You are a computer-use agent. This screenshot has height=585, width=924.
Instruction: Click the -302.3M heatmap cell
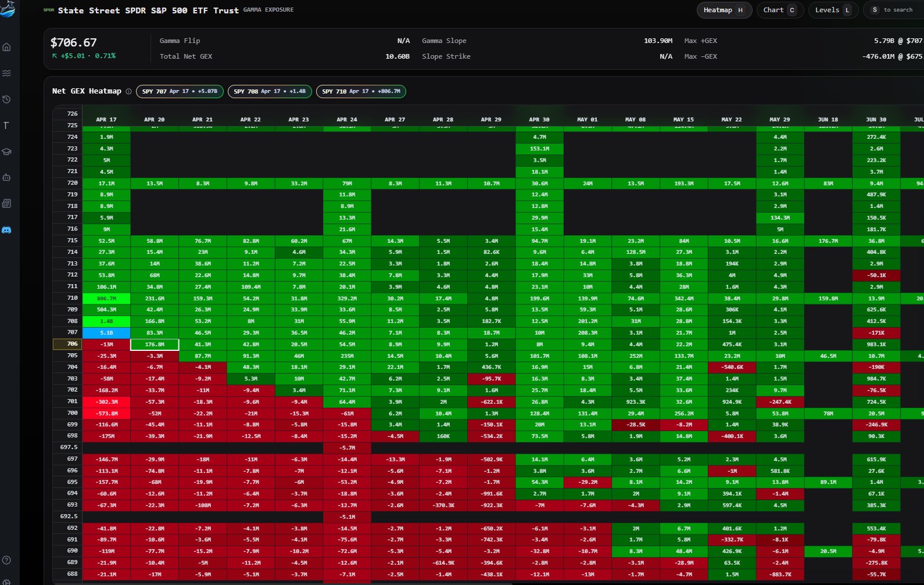click(106, 402)
